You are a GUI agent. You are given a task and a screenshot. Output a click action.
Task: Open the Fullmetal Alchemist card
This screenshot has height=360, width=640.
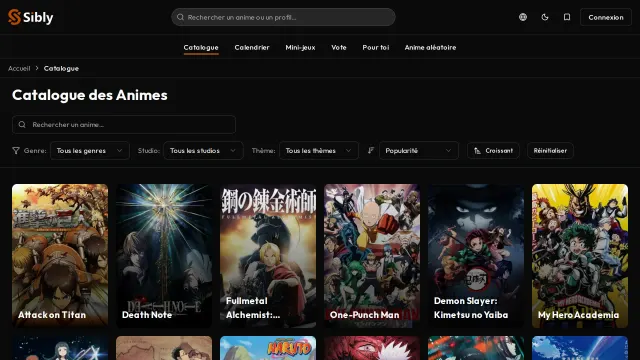pos(268,256)
